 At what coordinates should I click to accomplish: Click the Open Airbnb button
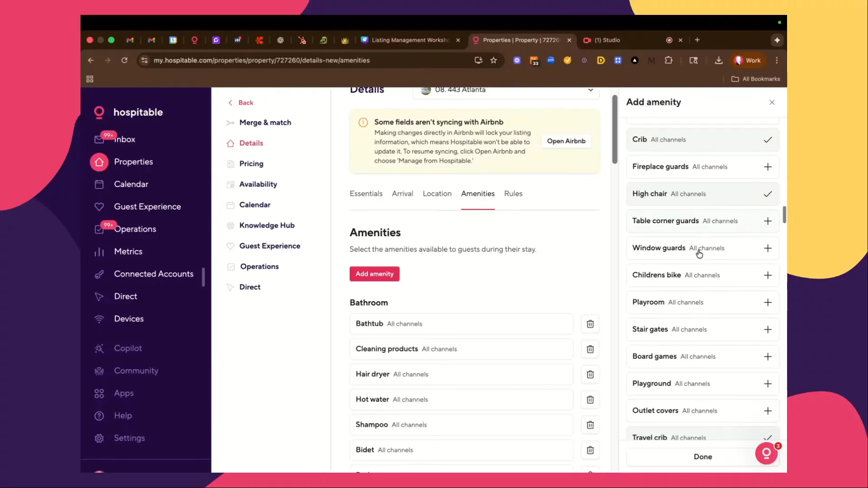coord(566,141)
